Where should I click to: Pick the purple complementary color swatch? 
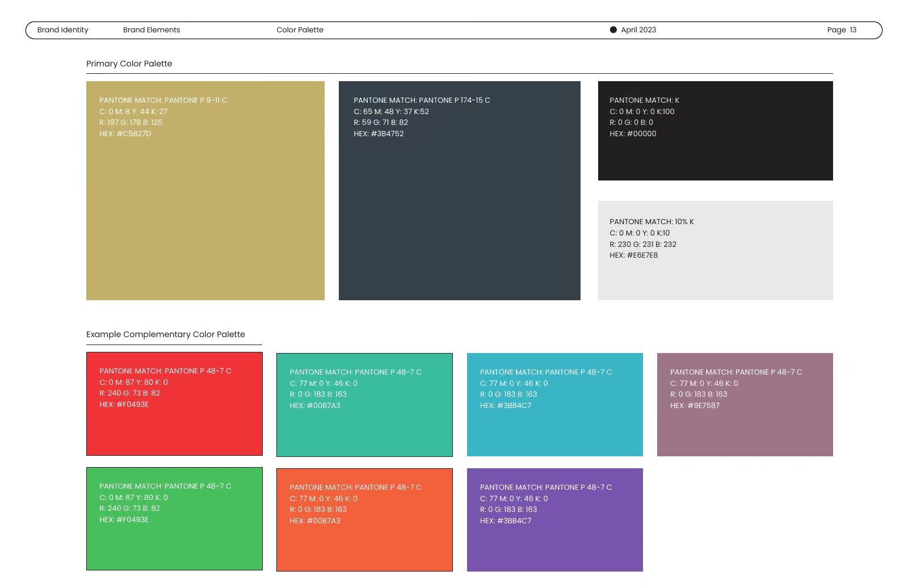[555, 520]
